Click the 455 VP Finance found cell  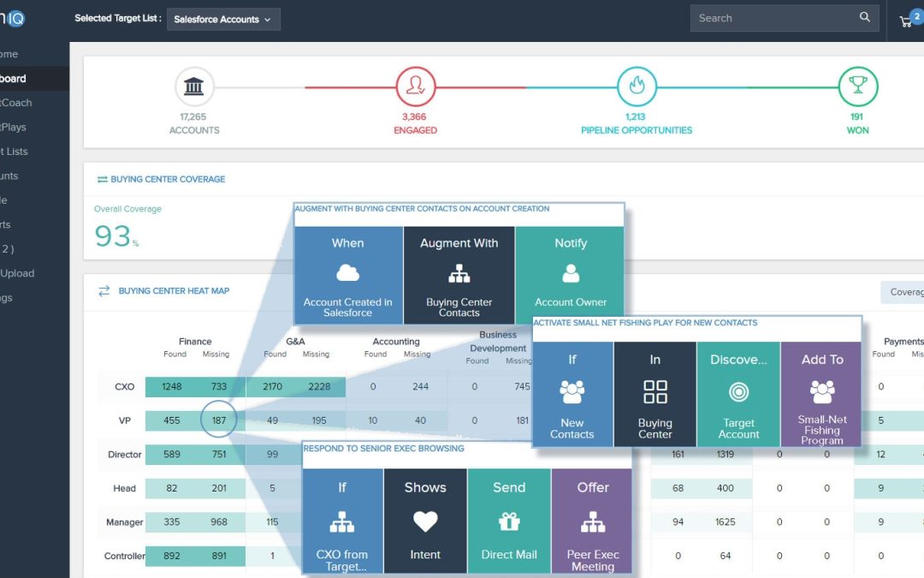tap(171, 420)
